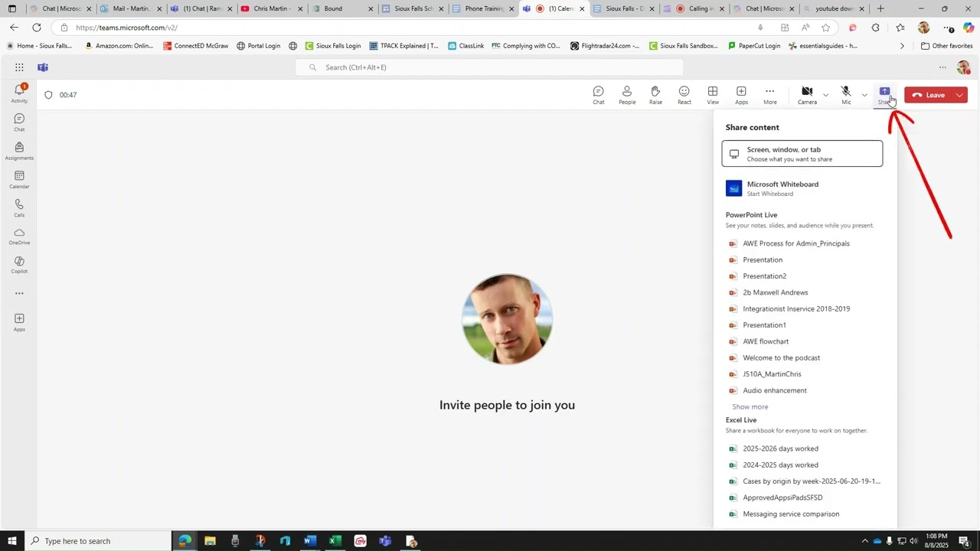
Task: Open the React emoji options
Action: [x=684, y=95]
